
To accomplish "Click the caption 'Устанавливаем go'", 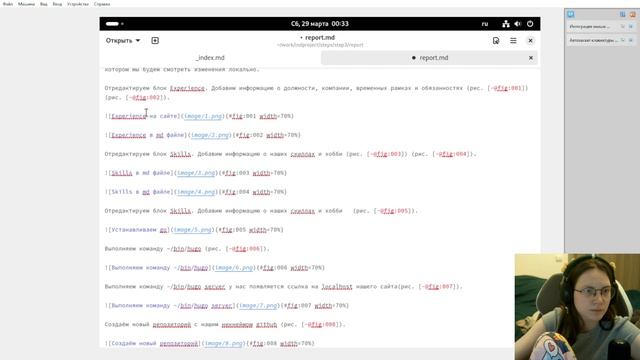I will tap(139, 230).
